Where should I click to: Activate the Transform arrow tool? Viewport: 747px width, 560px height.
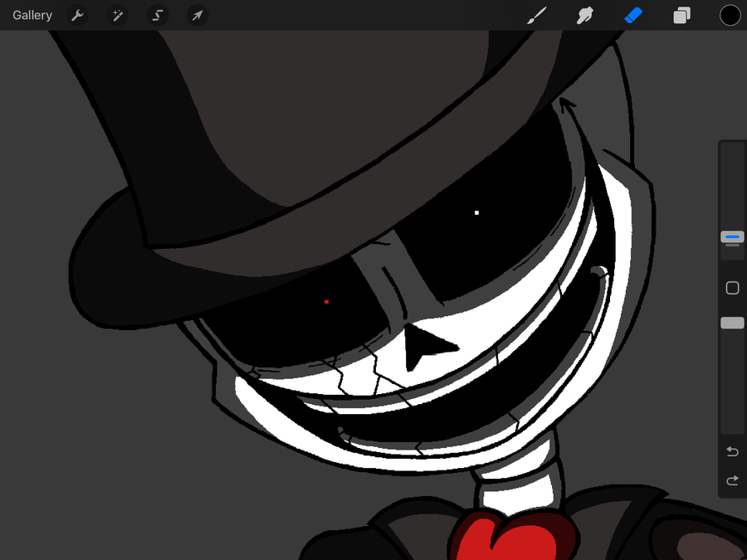coord(198,15)
